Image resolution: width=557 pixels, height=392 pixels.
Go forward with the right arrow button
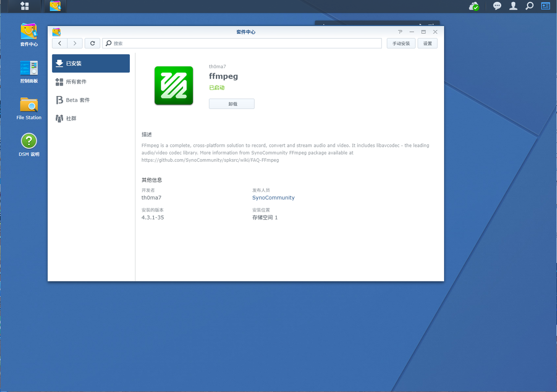(75, 43)
